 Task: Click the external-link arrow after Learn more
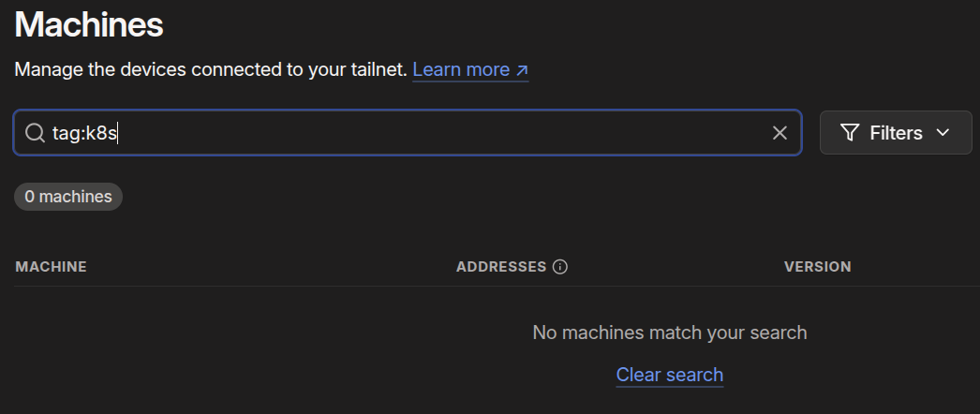click(523, 70)
